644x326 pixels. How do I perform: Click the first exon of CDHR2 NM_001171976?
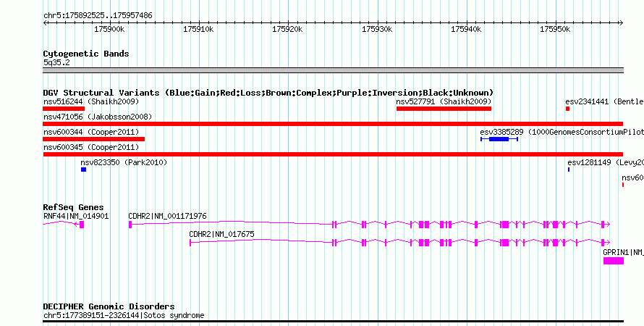tap(130, 225)
